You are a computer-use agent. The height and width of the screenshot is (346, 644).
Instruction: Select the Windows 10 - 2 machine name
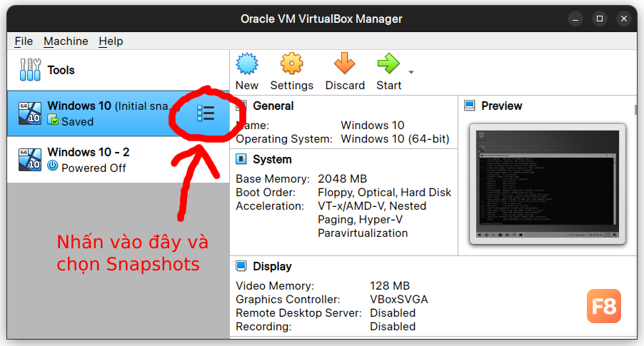tap(89, 152)
